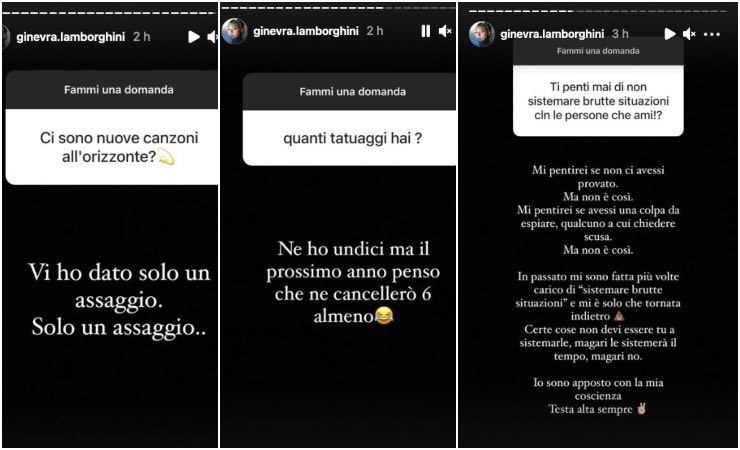The image size is (740, 450).
Task: Unmute sound in the middle story
Action: coord(445,31)
